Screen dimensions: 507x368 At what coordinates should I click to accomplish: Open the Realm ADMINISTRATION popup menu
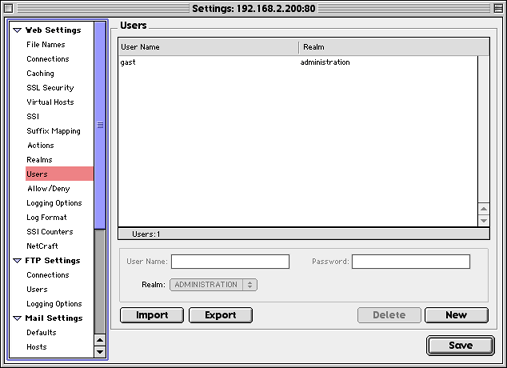pyautogui.click(x=213, y=285)
